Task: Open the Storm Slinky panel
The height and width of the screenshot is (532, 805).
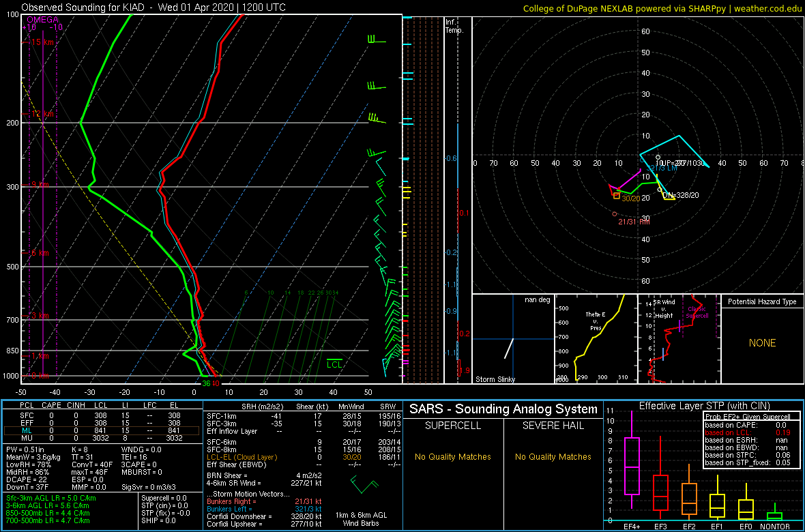Action: [x=513, y=339]
